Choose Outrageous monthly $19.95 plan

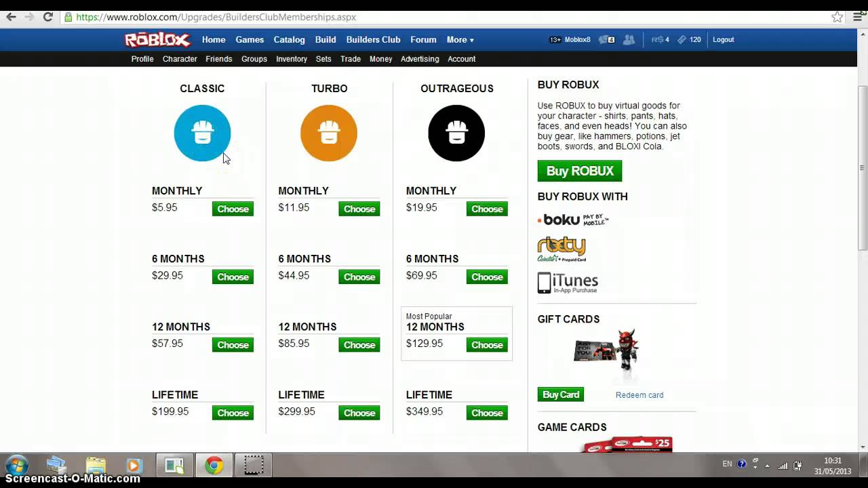(x=487, y=209)
